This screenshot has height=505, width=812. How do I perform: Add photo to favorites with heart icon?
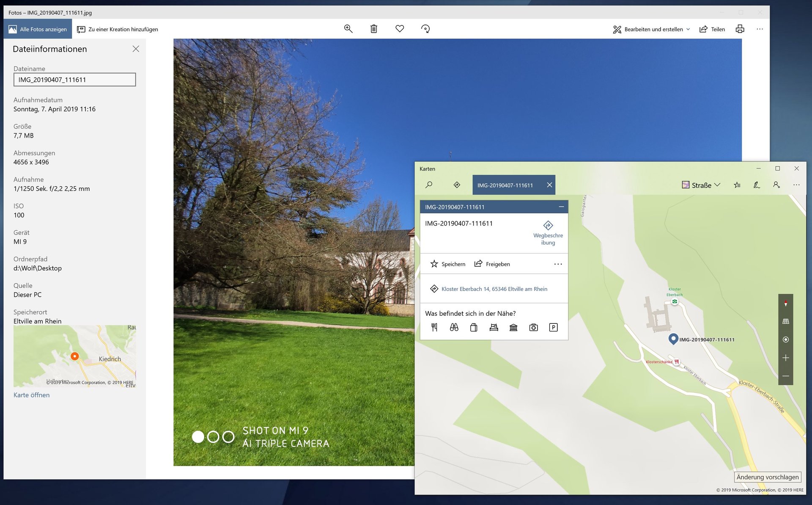[x=400, y=29]
